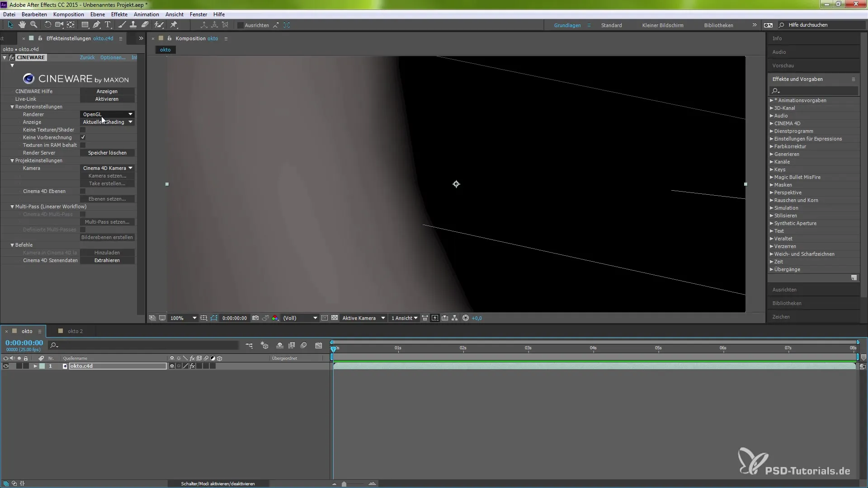The image size is (868, 488).
Task: Enable Keine Texturen/Shader checkbox
Action: (83, 130)
